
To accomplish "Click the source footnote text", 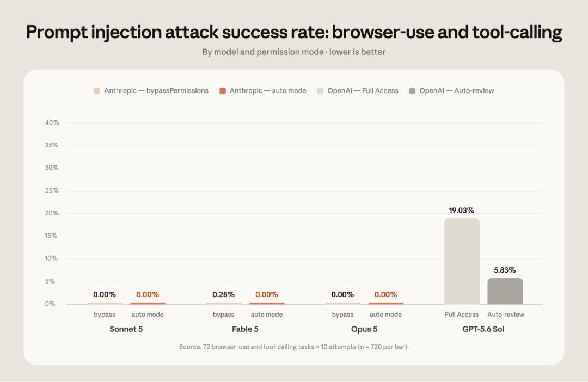I will [x=294, y=347].
